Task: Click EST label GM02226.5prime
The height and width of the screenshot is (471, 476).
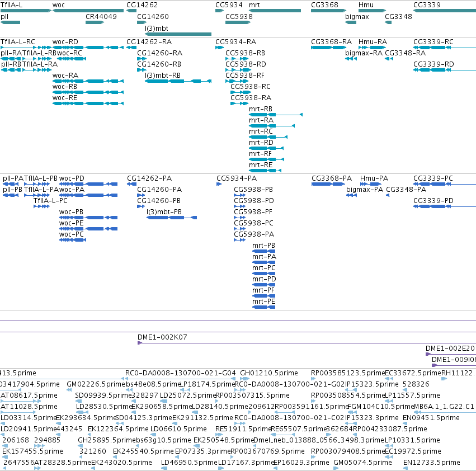Action: coord(96,384)
